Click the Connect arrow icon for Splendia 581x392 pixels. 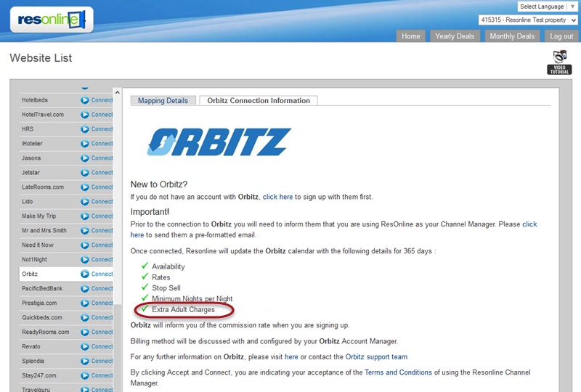tap(85, 361)
